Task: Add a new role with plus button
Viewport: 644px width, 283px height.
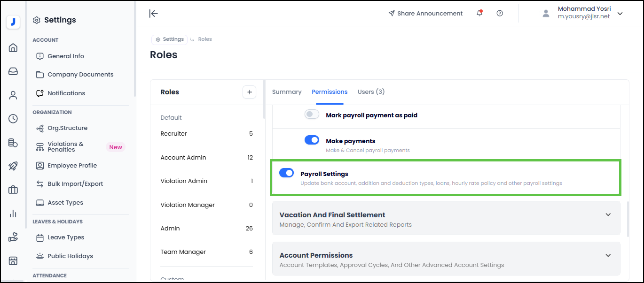Action: [x=249, y=92]
